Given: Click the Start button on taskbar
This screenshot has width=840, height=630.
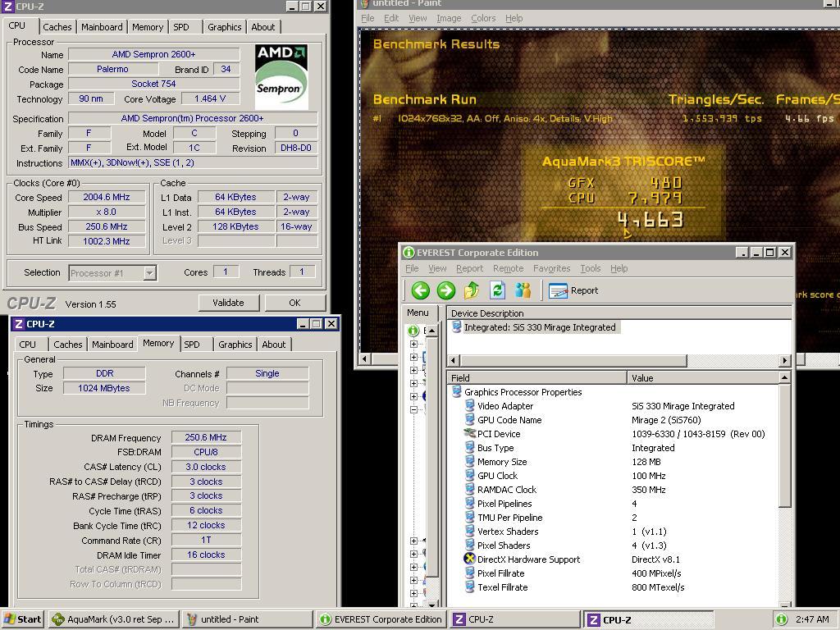Looking at the screenshot, I should click(23, 619).
